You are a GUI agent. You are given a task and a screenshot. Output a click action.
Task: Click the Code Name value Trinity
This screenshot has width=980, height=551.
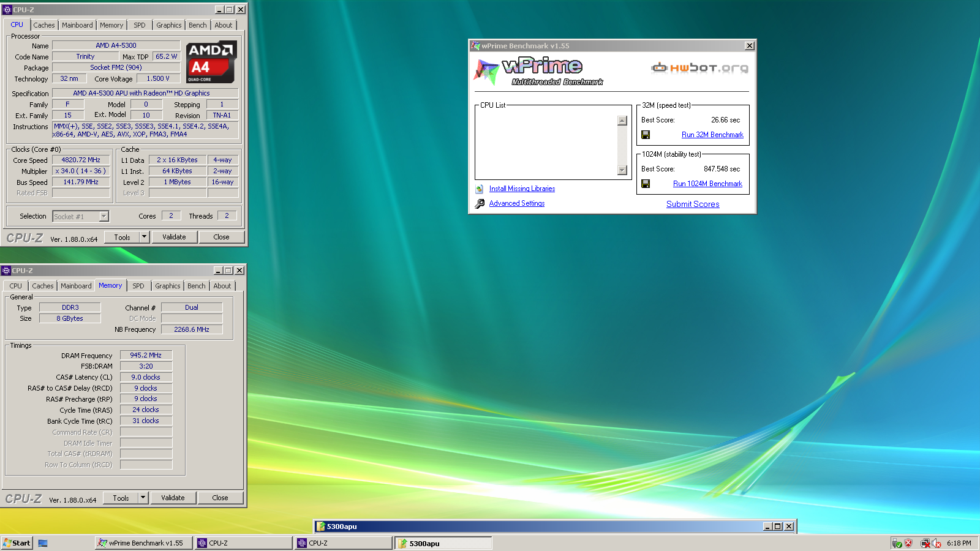85,56
